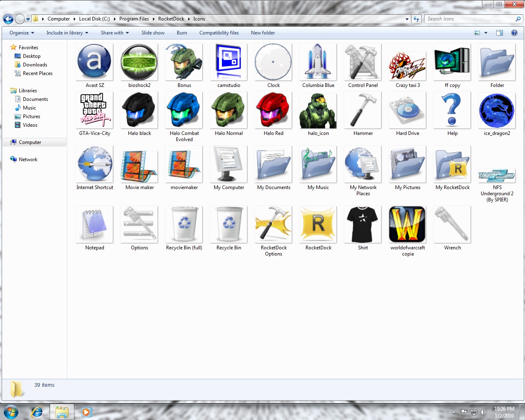
Task: Open the Notepad icon
Action: [x=94, y=224]
